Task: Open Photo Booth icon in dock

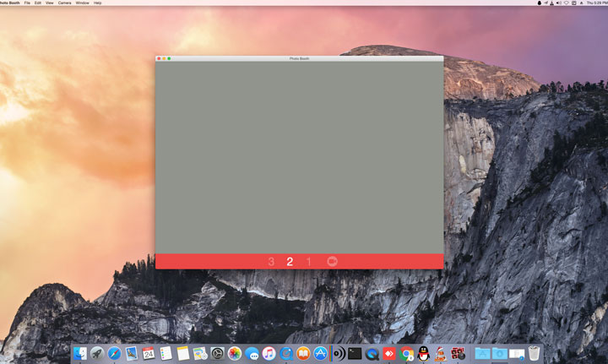Action: coord(458,354)
